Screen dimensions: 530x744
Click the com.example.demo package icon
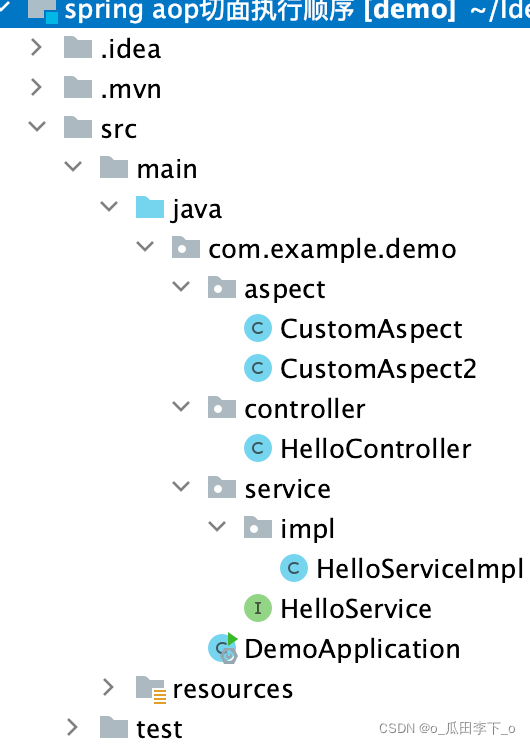click(x=186, y=247)
